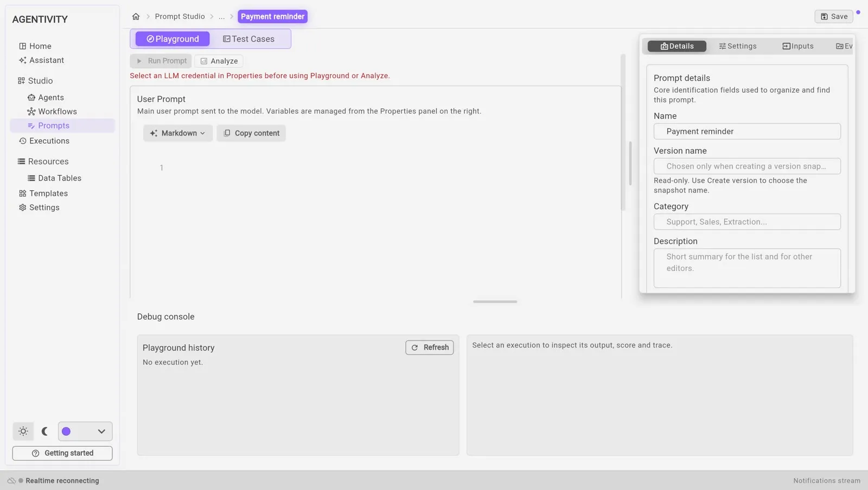Focus the Category input field

[x=747, y=222]
